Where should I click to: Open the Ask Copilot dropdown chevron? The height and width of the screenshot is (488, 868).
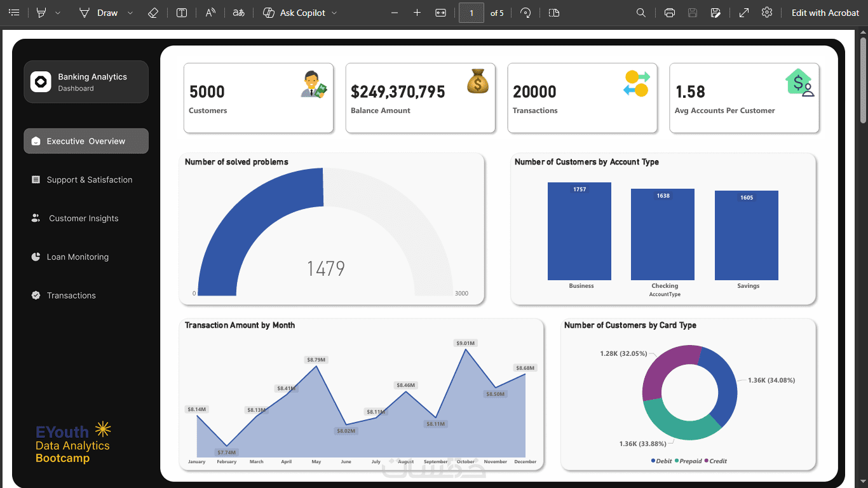pos(334,13)
